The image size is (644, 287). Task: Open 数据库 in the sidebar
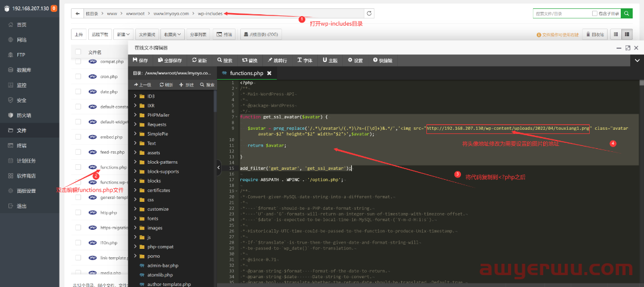point(24,70)
